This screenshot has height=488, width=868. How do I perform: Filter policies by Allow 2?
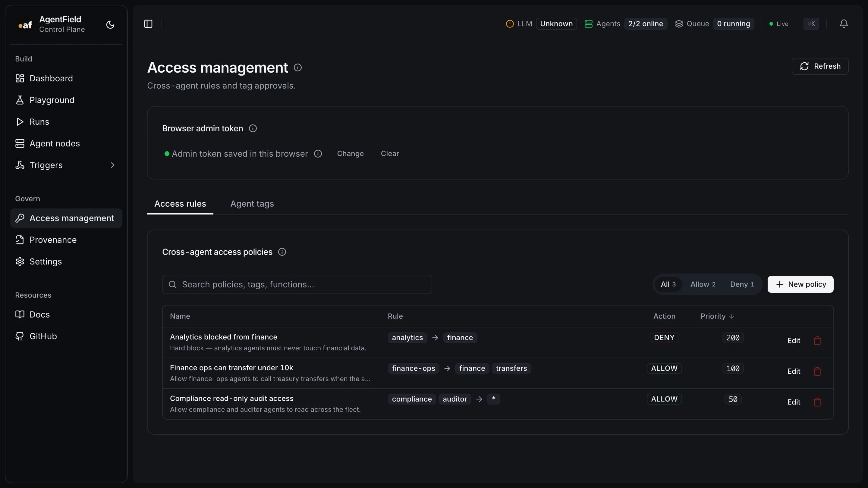703,284
